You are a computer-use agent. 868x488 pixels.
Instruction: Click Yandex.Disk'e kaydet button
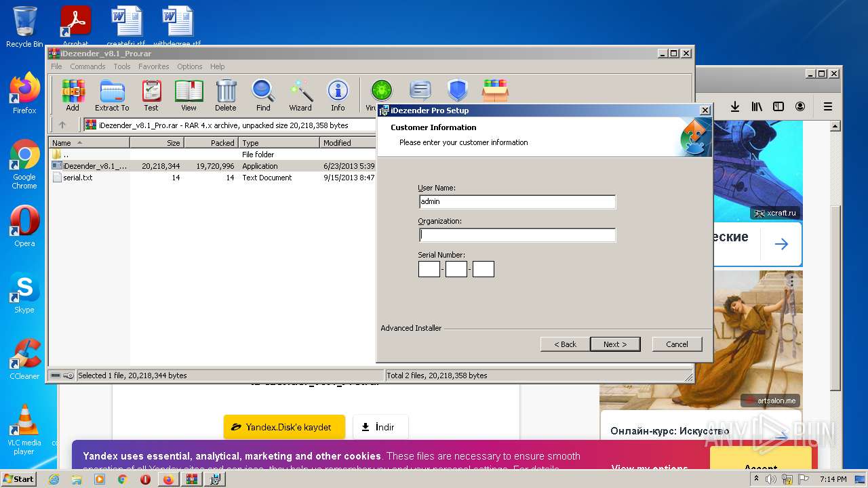(284, 427)
